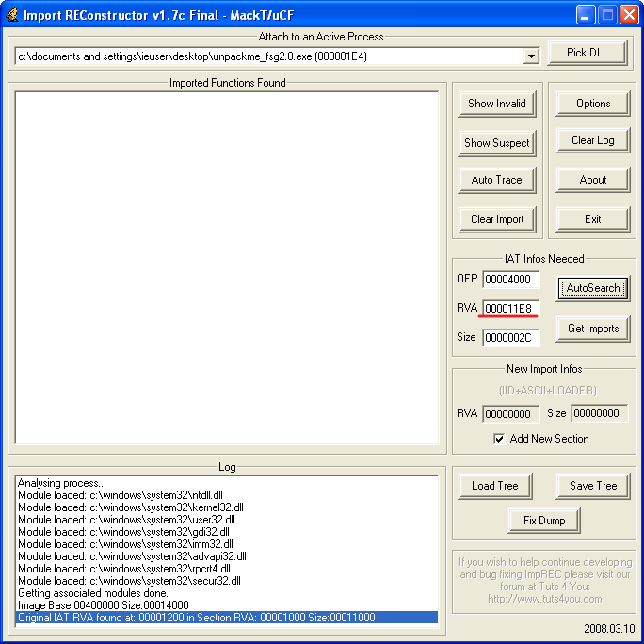The width and height of the screenshot is (644, 644).
Task: Open the About dialog
Action: tap(593, 180)
